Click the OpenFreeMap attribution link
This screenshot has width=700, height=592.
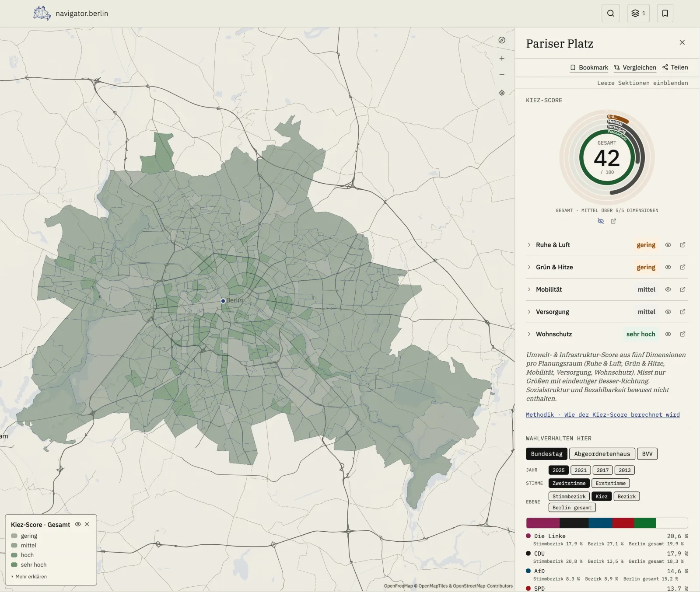[398, 586]
